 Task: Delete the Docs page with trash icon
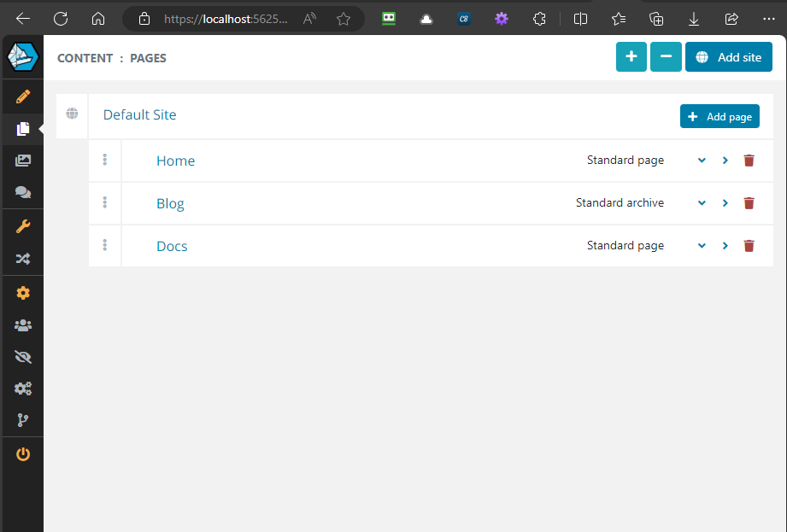[x=749, y=245]
